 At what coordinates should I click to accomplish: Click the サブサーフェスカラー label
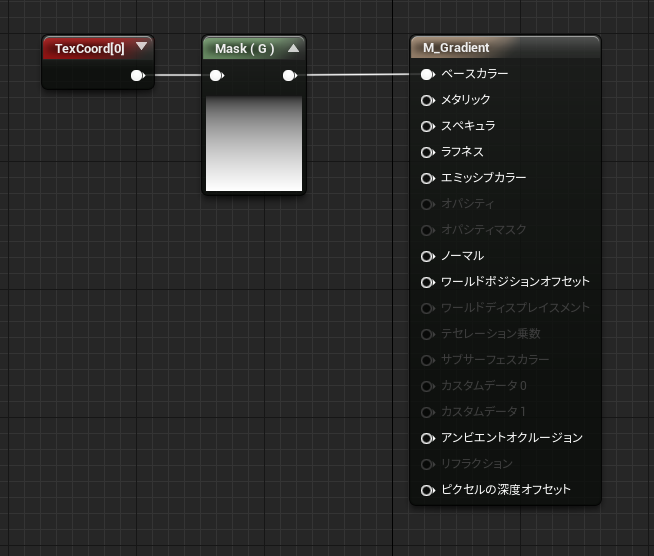495,360
